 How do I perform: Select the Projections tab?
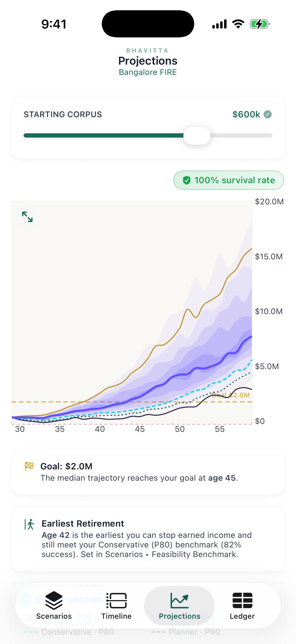coord(180,606)
